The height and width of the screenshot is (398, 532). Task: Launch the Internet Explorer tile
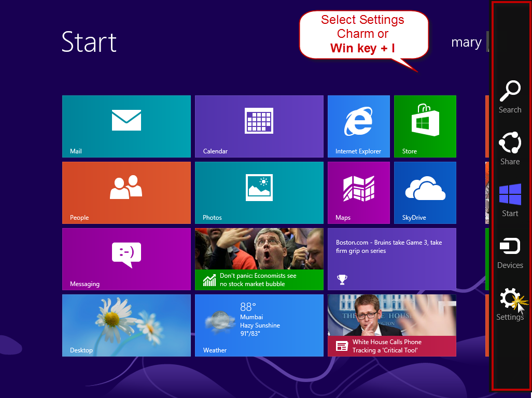(x=359, y=126)
